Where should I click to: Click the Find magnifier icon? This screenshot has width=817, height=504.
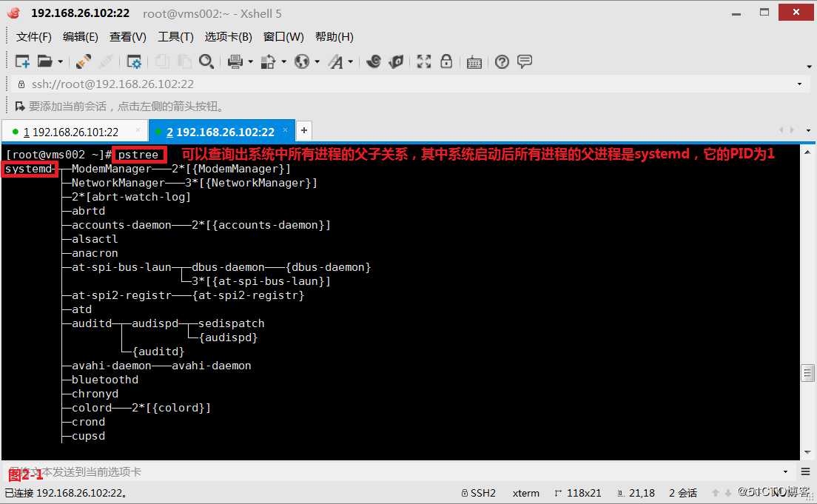tap(206, 61)
